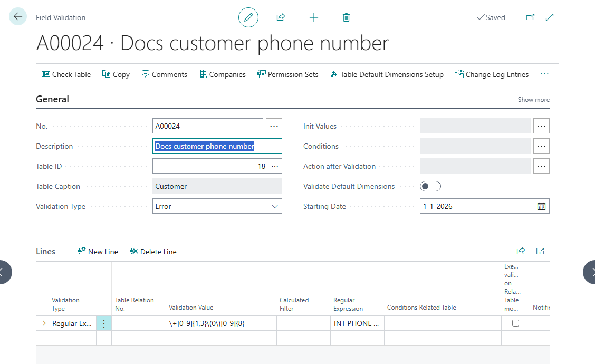Viewport: 595px width, 364px height.
Task: Click the pencil edit icon
Action: point(248,17)
